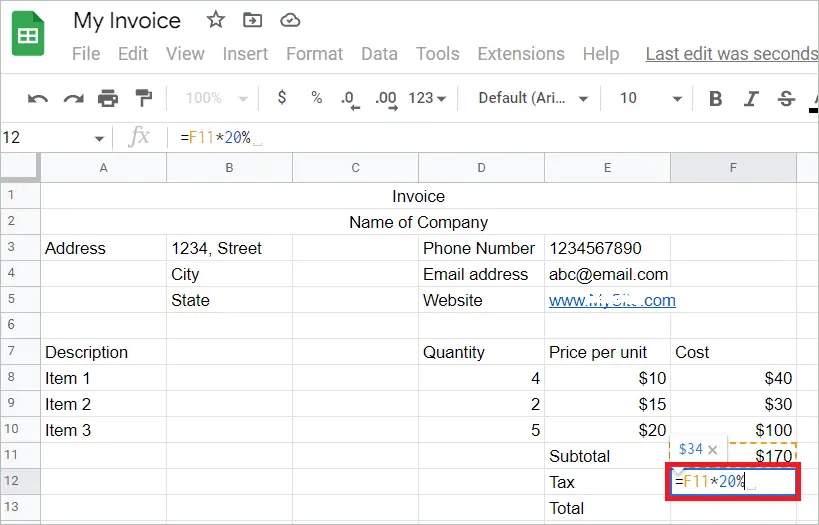Select the $100 cost cell

pyautogui.click(x=733, y=430)
